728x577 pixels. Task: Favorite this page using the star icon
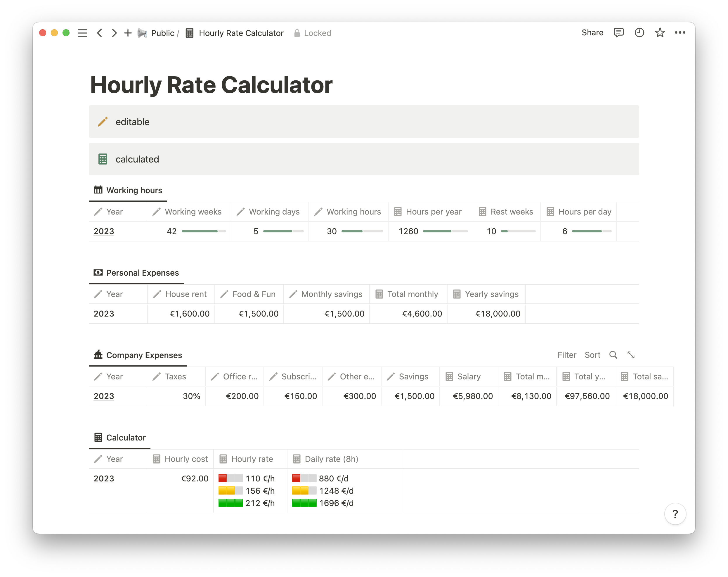(660, 32)
